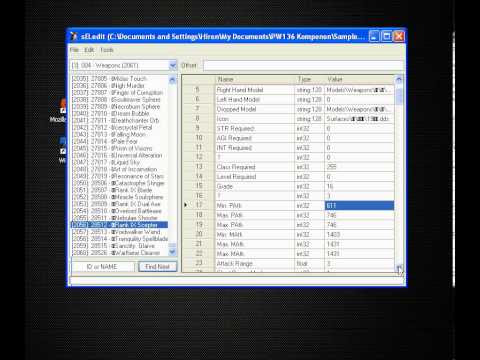Click the Name column header

click(255, 79)
